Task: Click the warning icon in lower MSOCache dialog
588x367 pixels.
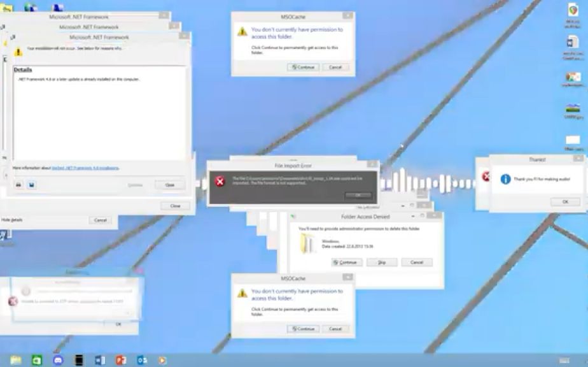Action: pyautogui.click(x=242, y=293)
